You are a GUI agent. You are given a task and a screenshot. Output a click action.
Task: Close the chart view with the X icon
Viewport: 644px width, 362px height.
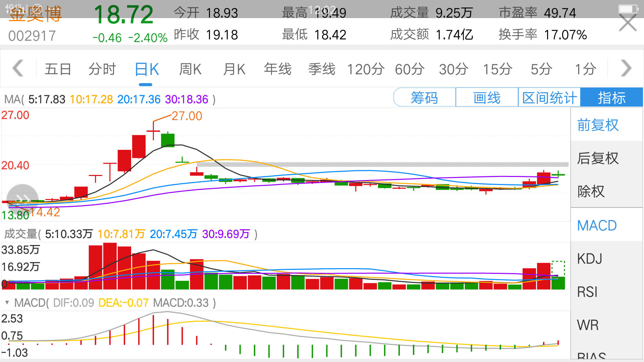click(x=628, y=22)
